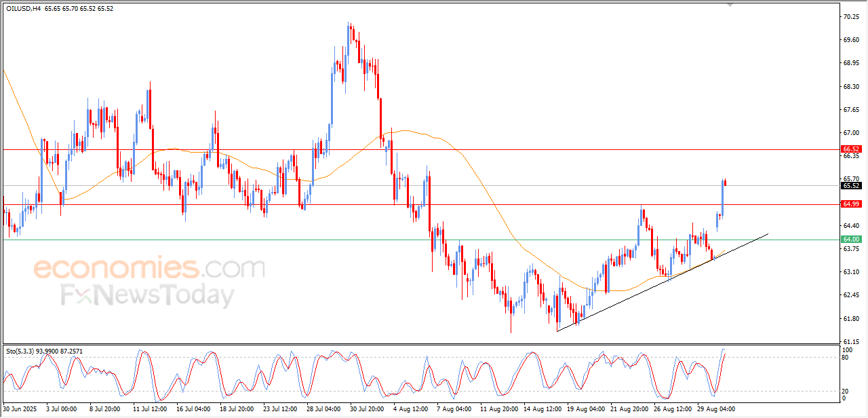Screen dimensions: 868x418
Task: Click the 14 Aug 12:00 date label
Action: (x=541, y=410)
